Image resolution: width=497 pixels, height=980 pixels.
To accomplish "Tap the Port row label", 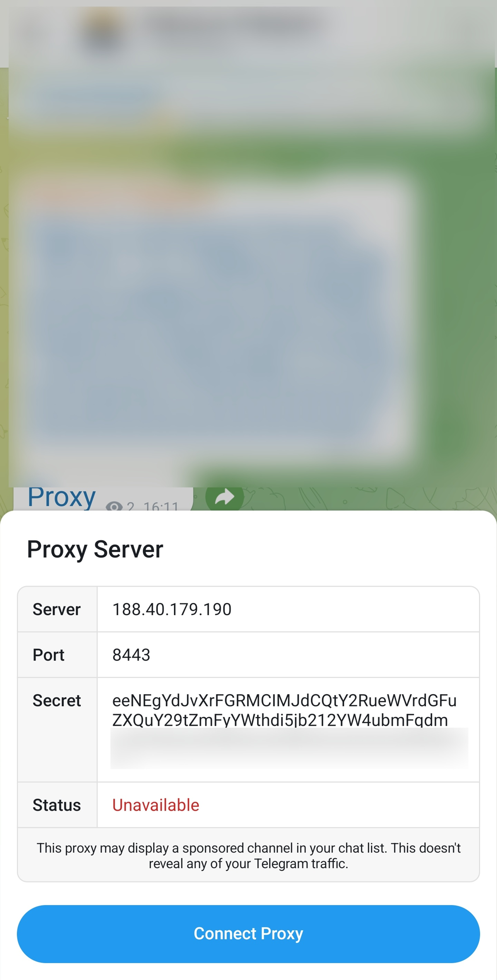I will pyautogui.click(x=48, y=655).
